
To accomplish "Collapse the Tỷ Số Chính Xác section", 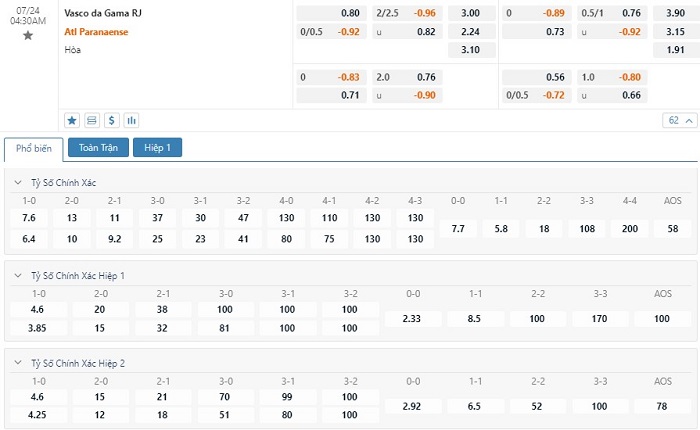I will (18, 182).
